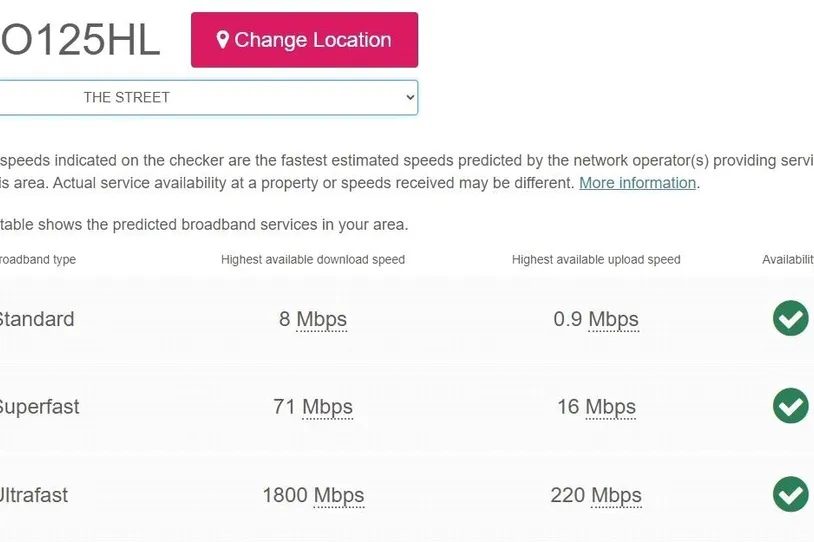Image resolution: width=814 pixels, height=542 pixels.
Task: Click the Highest available upload speed column header
Action: pos(596,260)
